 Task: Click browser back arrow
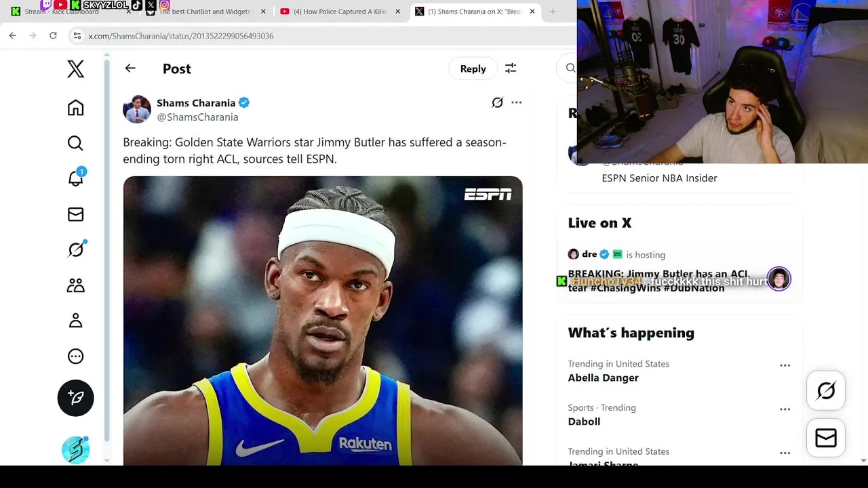(x=12, y=35)
